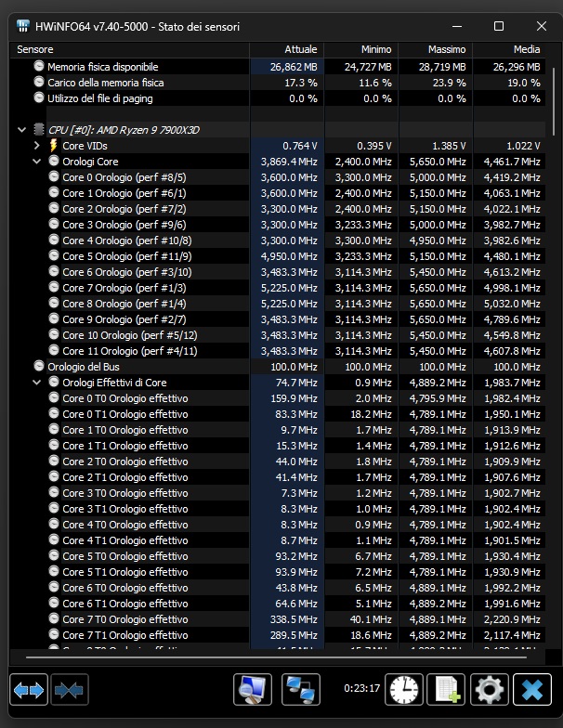Viewport: 563px width, 728px height.
Task: Click sensor icon of Core 0 T0 Orologio effettivo
Action: coord(54,397)
